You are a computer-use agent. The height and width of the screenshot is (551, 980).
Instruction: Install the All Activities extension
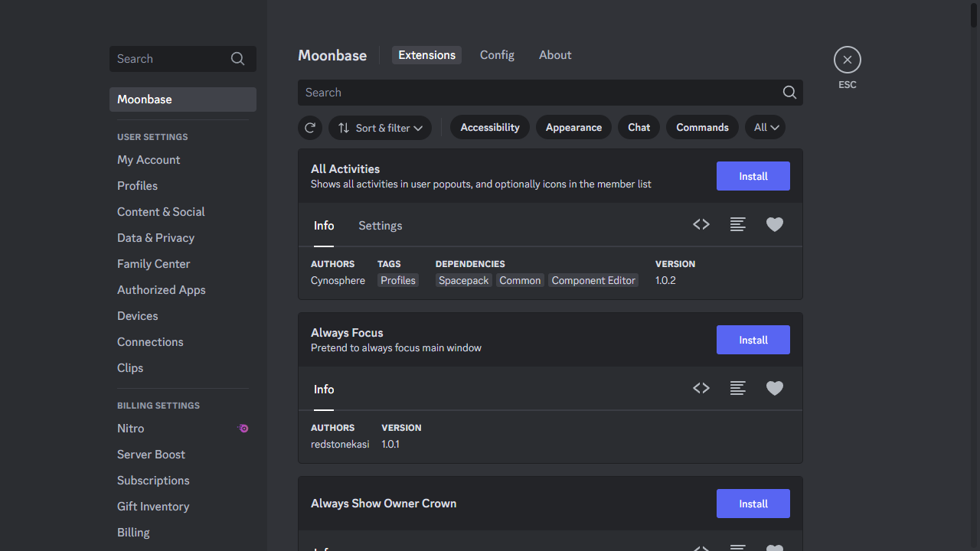coord(753,176)
